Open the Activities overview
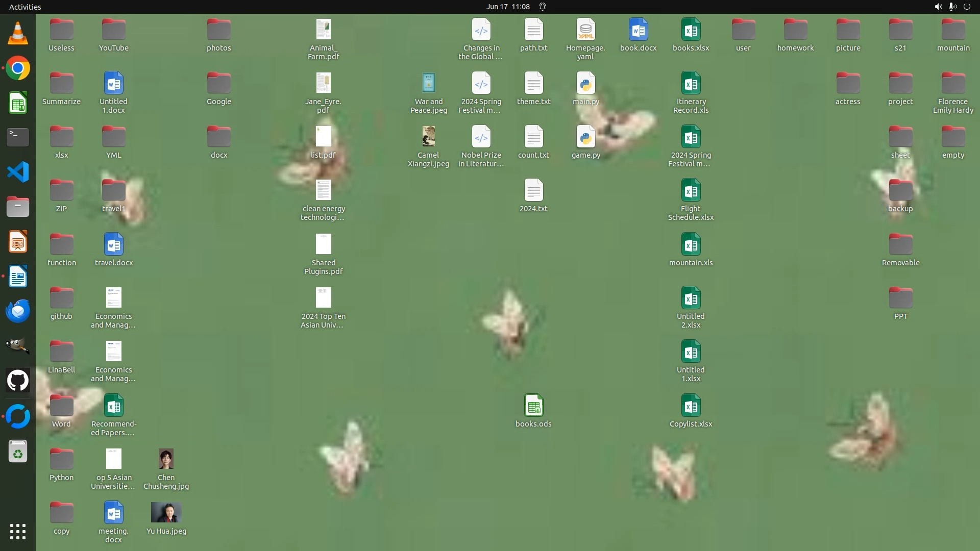Image resolution: width=980 pixels, height=551 pixels. pos(25,7)
